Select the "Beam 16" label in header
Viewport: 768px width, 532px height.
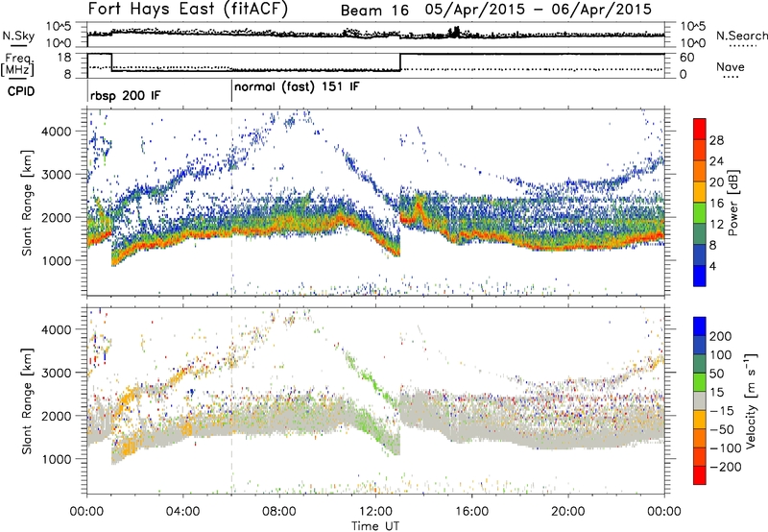pyautogui.click(x=374, y=11)
